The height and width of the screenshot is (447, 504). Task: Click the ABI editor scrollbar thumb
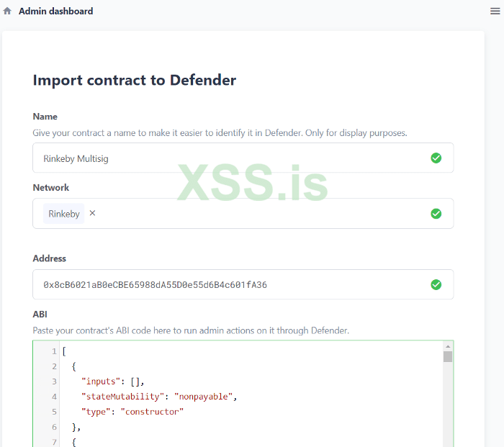coord(448,357)
